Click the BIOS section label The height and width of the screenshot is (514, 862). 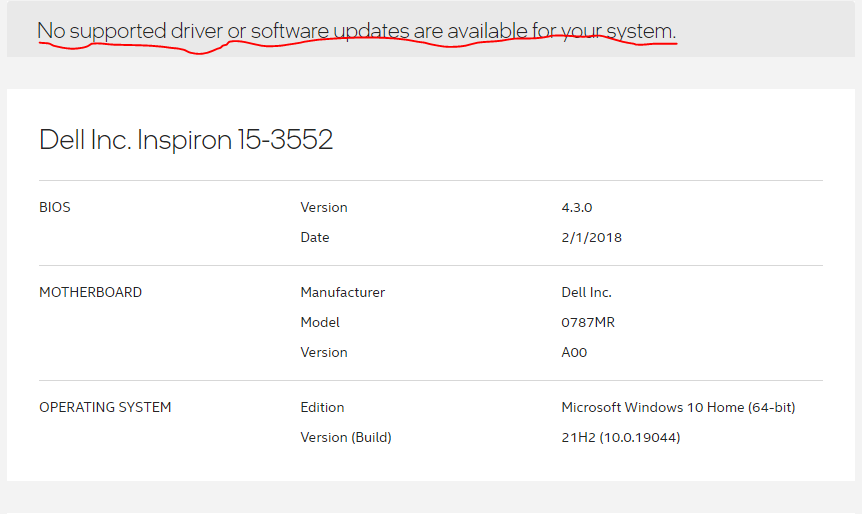point(54,207)
